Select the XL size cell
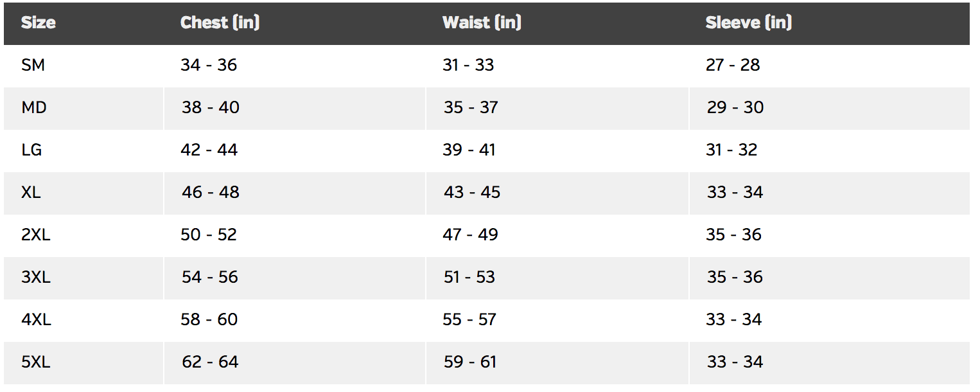The width and height of the screenshot is (980, 392). coord(31,192)
